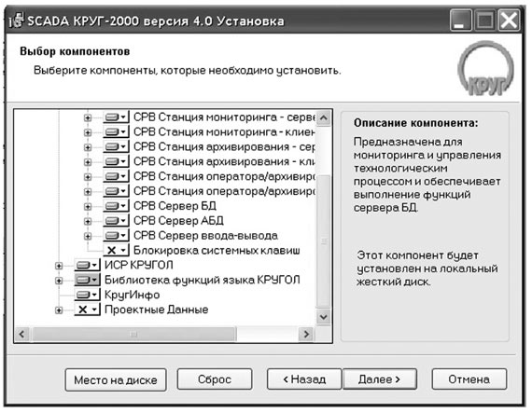
Task: Expand the СРВ Сервер АБД node
Action: click(88, 222)
